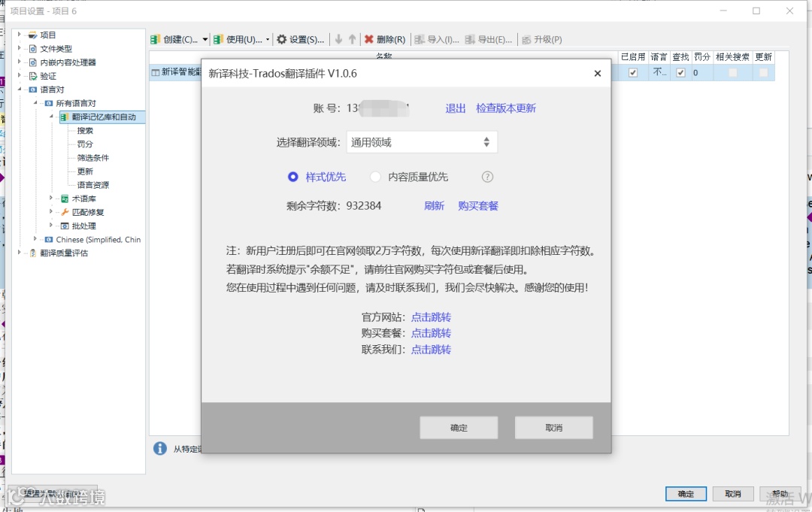Click the 语言 column header
This screenshot has height=512, width=812.
659,57
